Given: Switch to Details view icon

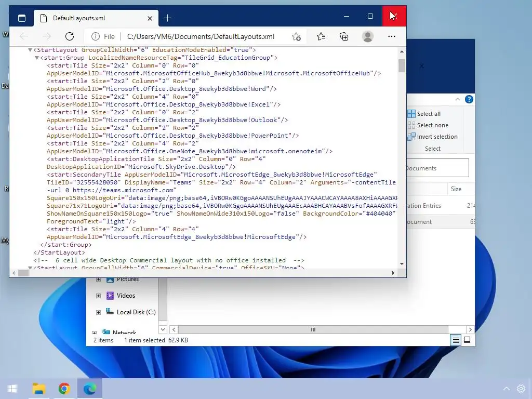Looking at the screenshot, I should [x=456, y=340].
